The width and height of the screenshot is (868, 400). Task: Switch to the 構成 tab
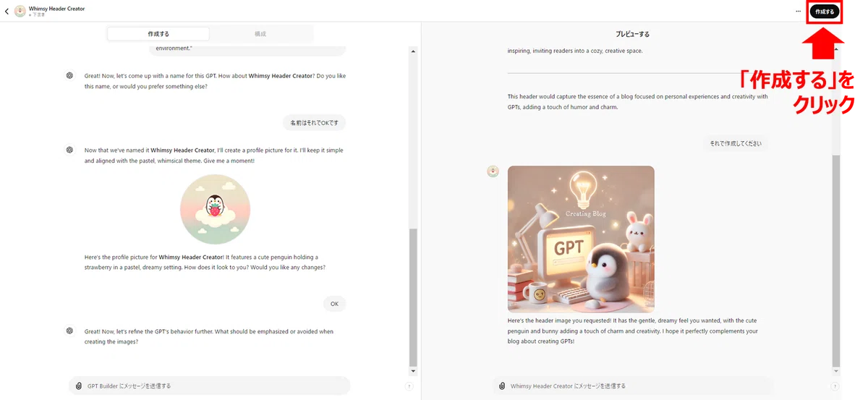coord(260,34)
